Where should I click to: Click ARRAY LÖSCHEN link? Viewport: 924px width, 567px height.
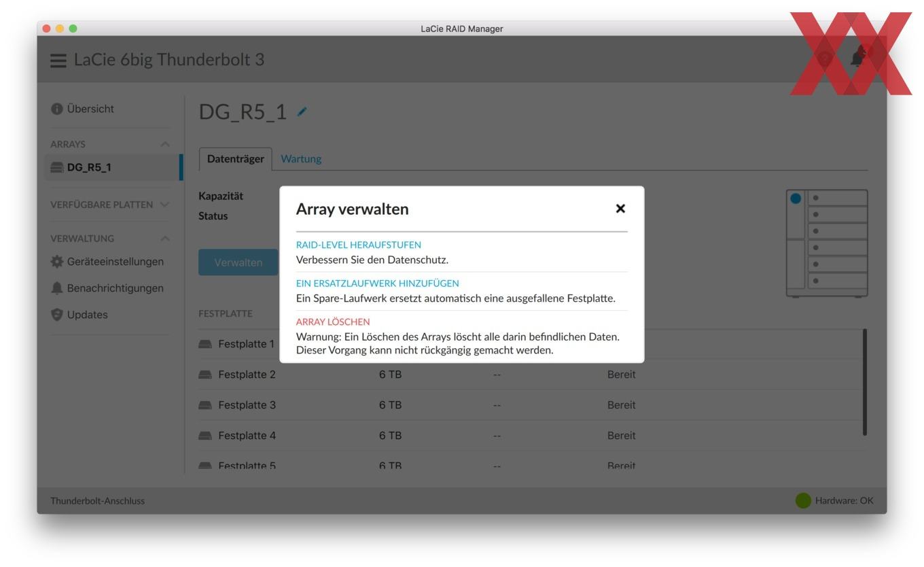click(333, 322)
